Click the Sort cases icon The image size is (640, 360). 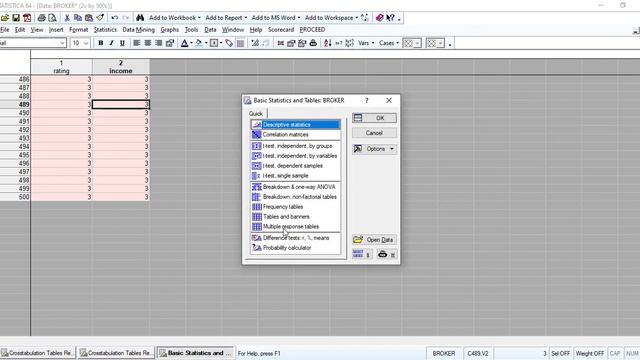point(327,43)
